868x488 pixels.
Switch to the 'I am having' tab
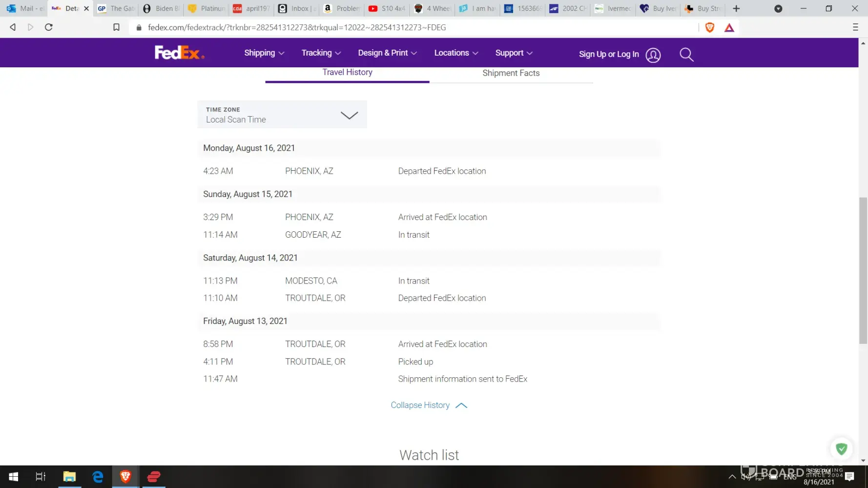tap(476, 8)
